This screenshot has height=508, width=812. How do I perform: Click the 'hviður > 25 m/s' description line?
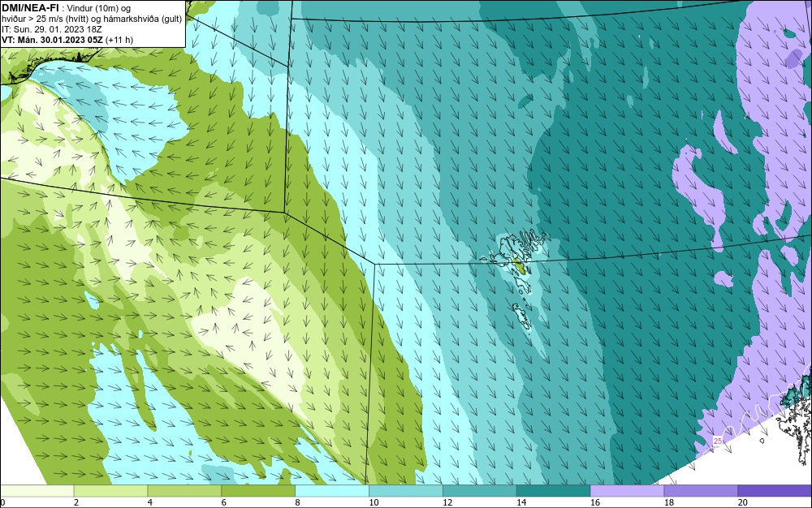coord(92,19)
